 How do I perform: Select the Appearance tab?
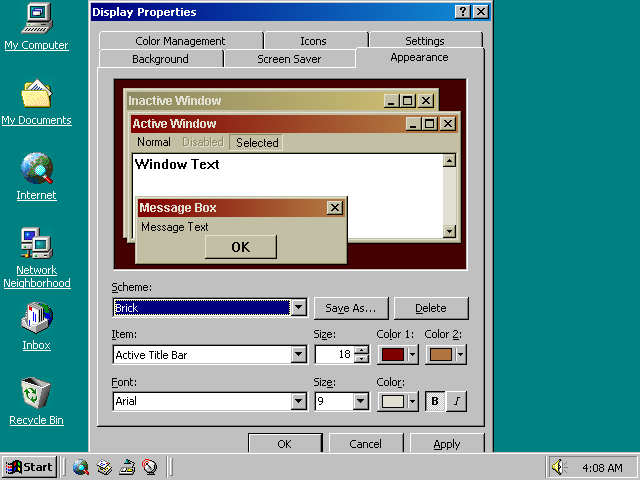click(420, 57)
